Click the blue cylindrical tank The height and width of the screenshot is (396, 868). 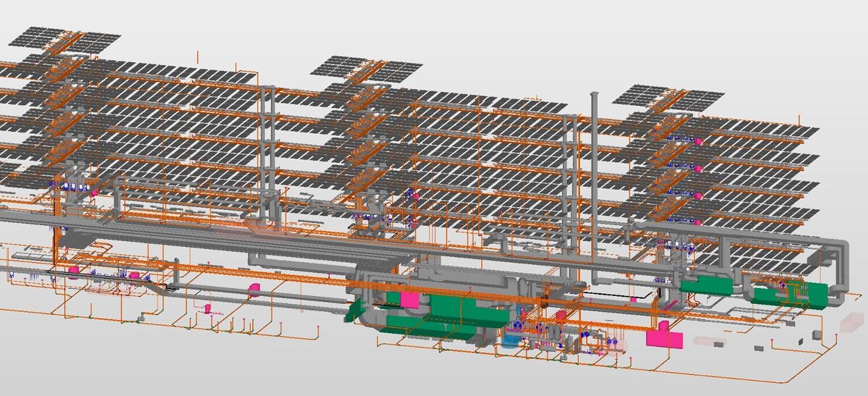point(512,339)
